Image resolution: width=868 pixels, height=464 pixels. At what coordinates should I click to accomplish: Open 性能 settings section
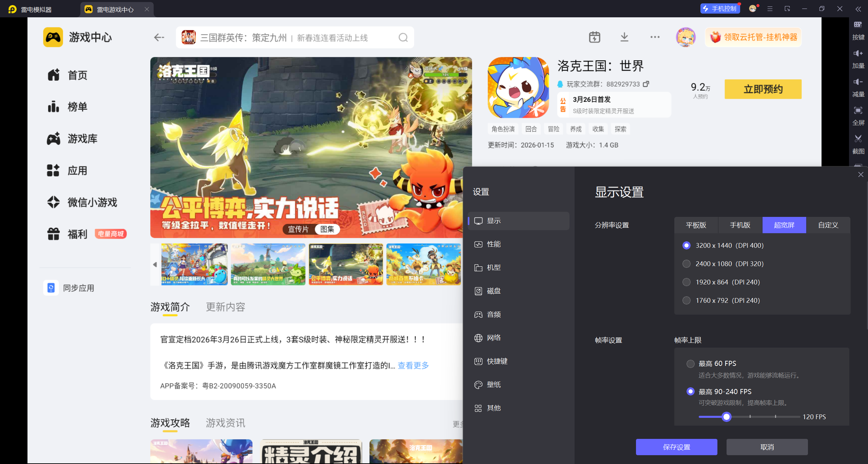point(494,244)
